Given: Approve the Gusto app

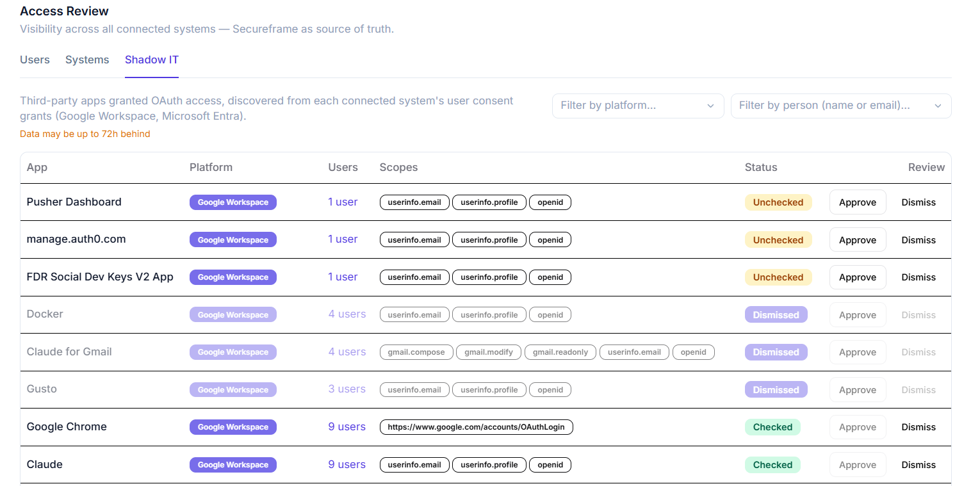Looking at the screenshot, I should (x=858, y=390).
